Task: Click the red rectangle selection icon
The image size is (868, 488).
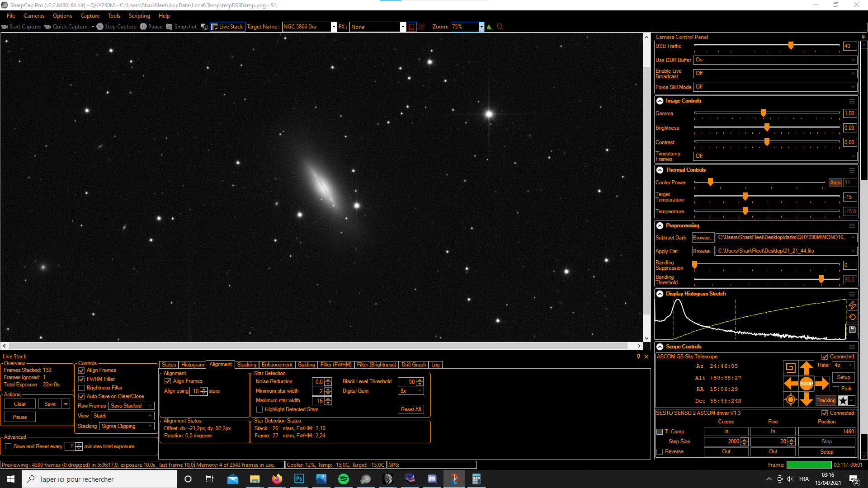Action: coord(411,27)
